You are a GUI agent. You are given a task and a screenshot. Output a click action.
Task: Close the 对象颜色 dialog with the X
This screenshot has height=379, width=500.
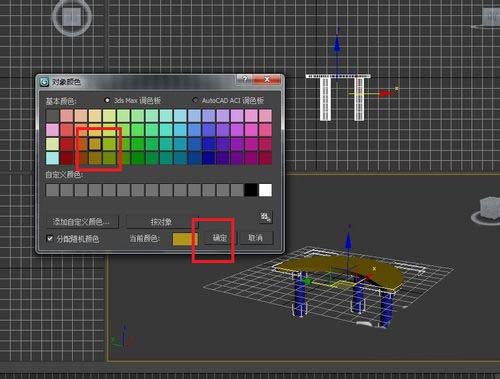267,79
